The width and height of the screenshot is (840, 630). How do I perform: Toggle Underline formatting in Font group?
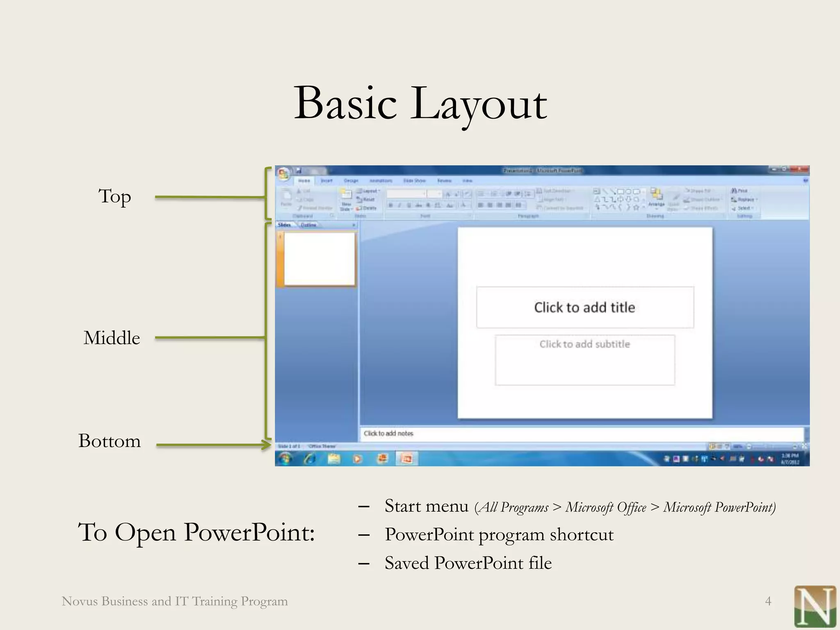click(409, 205)
